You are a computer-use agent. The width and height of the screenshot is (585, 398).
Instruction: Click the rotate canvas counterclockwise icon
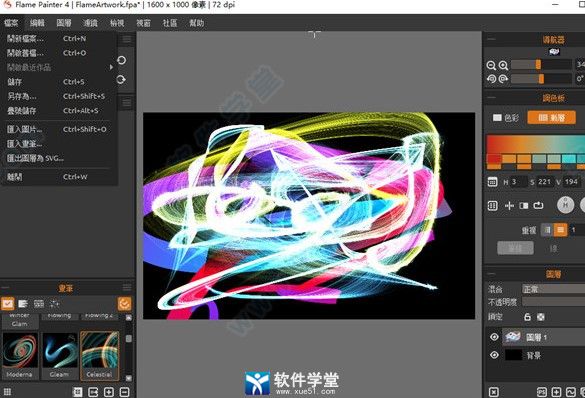(x=491, y=79)
